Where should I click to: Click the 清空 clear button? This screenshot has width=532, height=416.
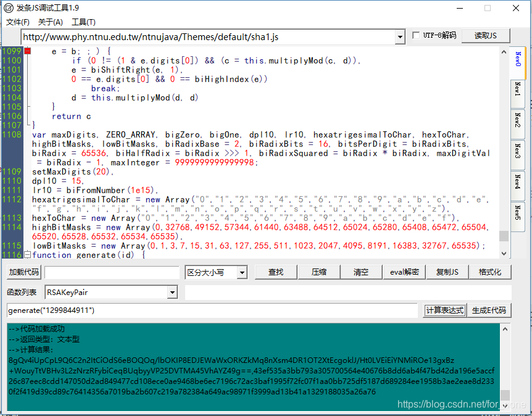point(361,272)
